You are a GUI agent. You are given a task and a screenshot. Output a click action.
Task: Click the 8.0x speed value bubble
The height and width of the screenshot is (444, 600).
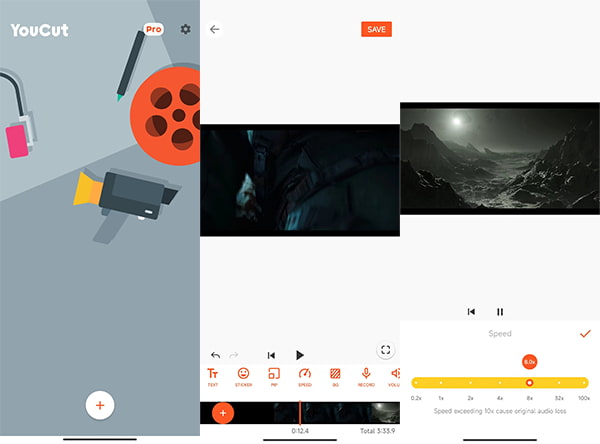530,362
